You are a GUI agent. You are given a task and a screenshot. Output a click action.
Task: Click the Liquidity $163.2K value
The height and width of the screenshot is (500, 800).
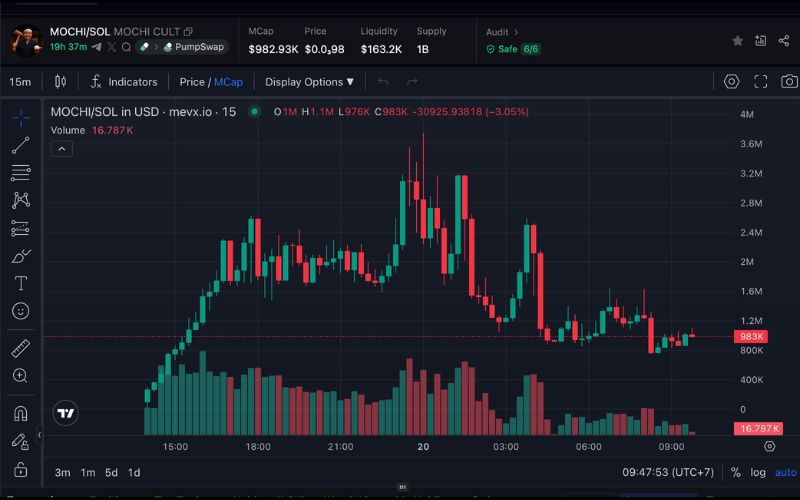381,49
